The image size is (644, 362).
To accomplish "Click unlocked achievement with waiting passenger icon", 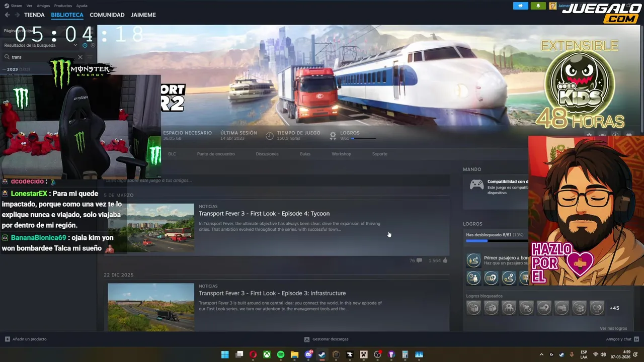I will (x=473, y=278).
